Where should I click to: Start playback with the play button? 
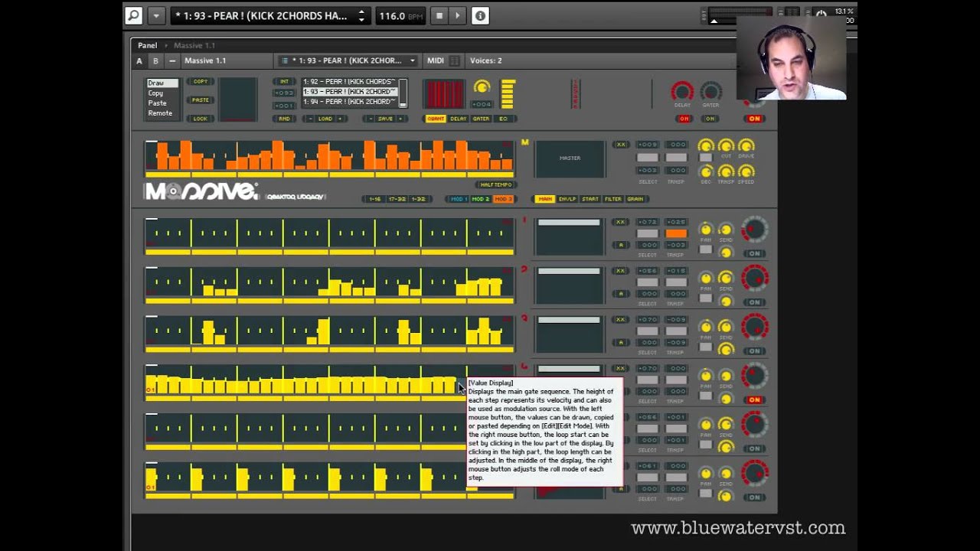(x=457, y=15)
